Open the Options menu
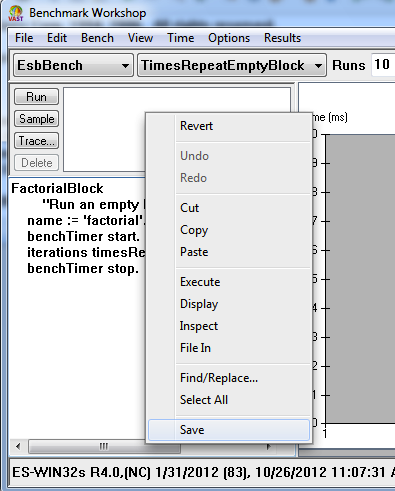The height and width of the screenshot is (491, 395). tap(229, 38)
